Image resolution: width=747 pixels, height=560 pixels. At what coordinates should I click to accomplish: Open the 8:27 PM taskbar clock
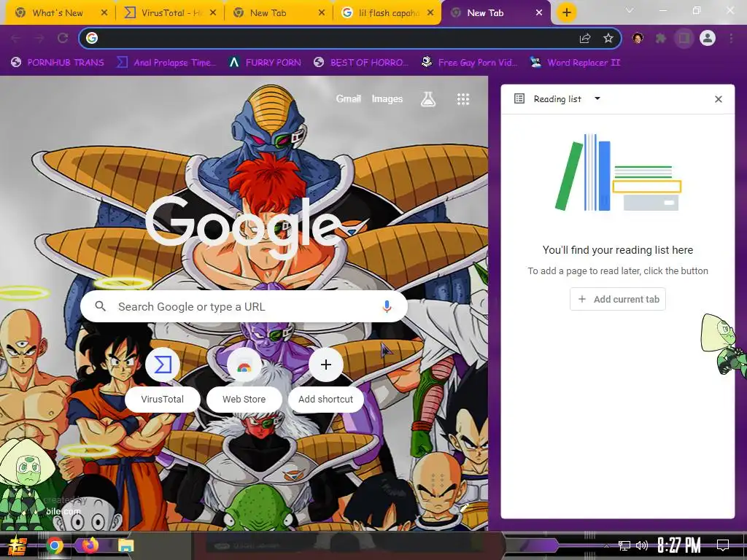(x=679, y=545)
